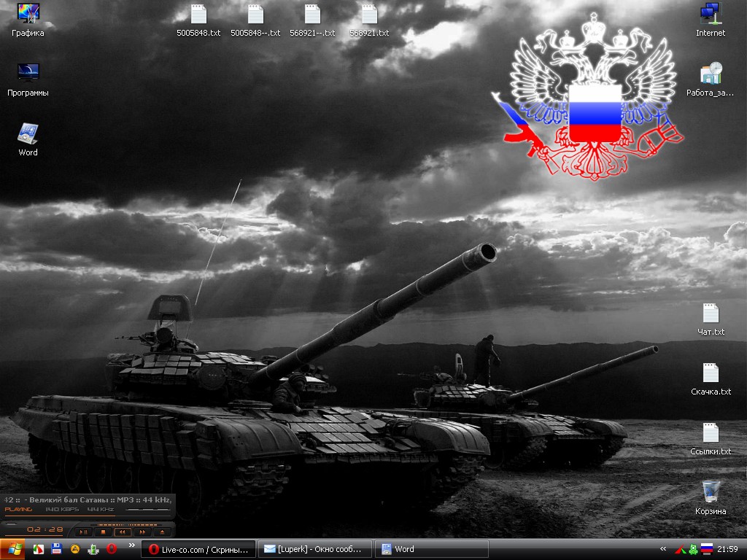Switch to Live-co.com Opera taskbar window
Viewport: 747px width, 560px height.
198,549
